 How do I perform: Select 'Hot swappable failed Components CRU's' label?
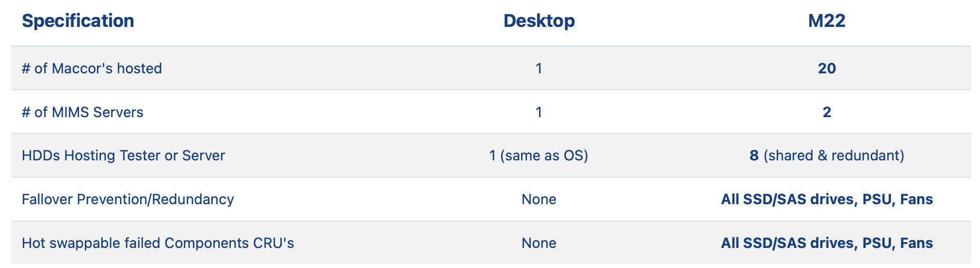158,243
